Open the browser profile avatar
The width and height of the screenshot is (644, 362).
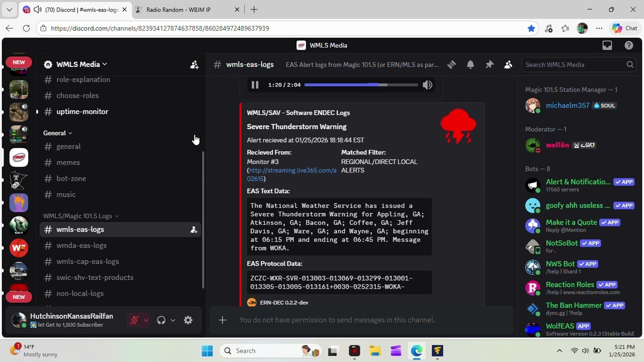[x=582, y=28]
